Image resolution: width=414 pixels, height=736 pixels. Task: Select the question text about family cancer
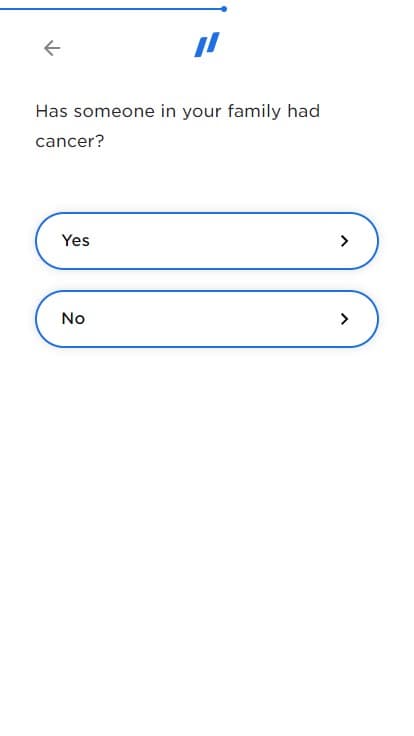[x=177, y=126]
